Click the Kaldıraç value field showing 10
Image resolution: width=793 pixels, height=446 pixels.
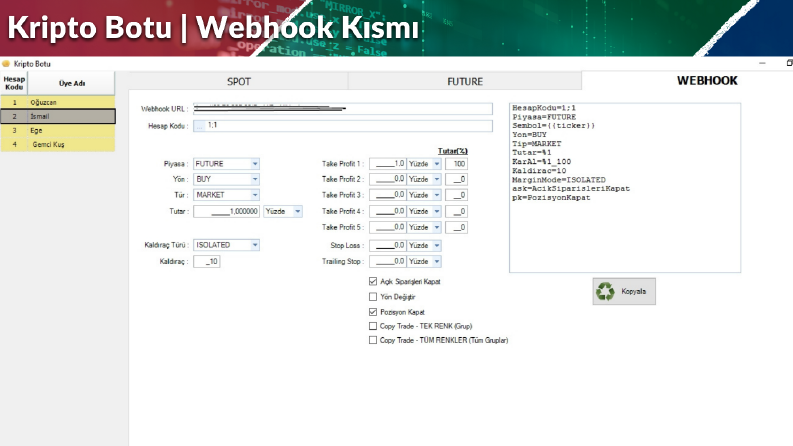click(206, 261)
